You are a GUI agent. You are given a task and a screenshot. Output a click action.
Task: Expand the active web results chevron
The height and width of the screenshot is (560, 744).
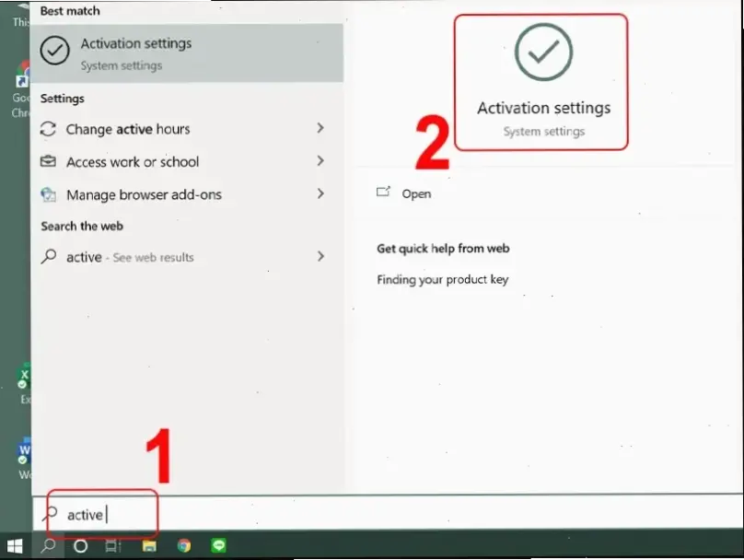tap(320, 257)
